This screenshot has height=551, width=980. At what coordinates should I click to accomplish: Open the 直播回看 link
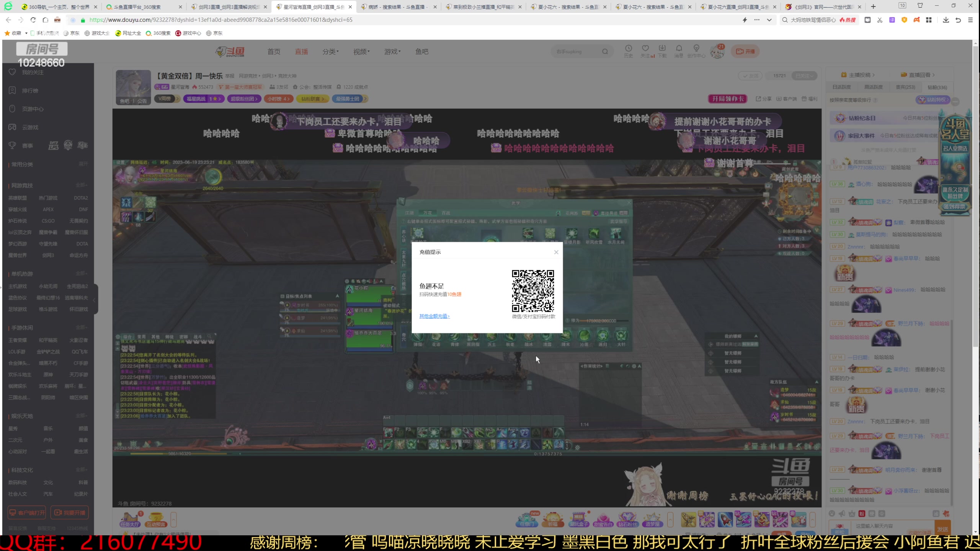click(918, 75)
